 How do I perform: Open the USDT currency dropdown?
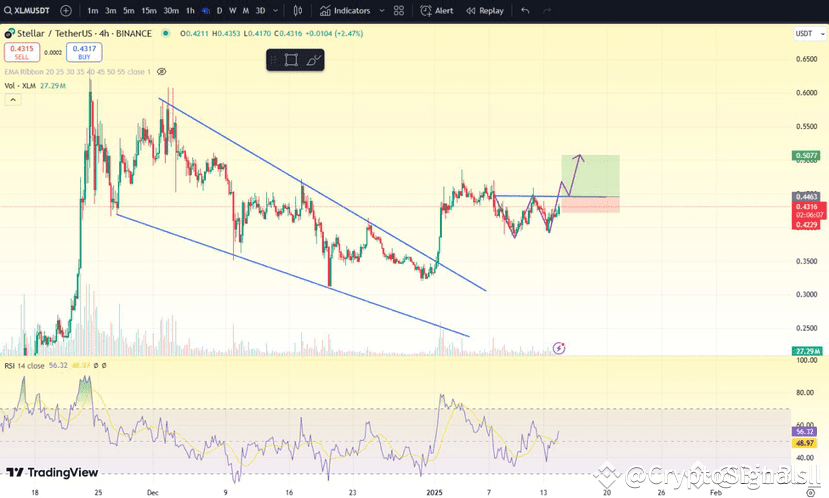pos(809,33)
